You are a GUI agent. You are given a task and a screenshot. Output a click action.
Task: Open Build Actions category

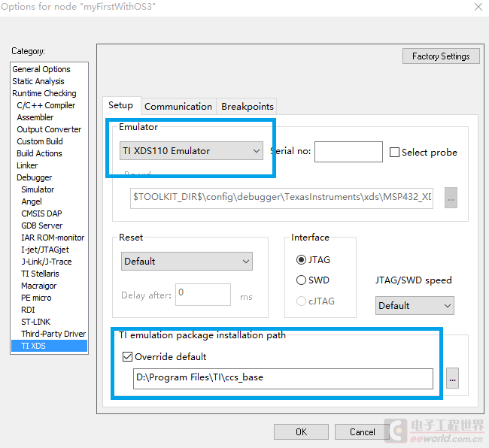39,153
